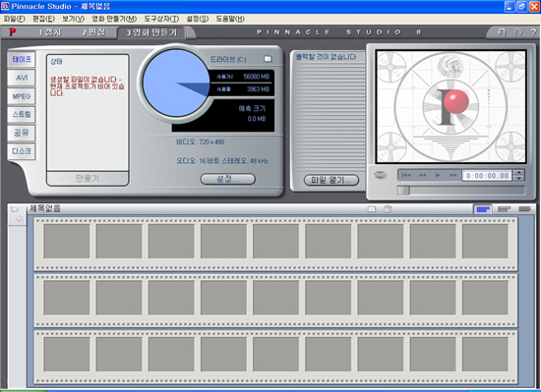Image resolution: width=541 pixels, height=392 pixels.
Task: Switch to timeline view icon
Action: click(504, 209)
